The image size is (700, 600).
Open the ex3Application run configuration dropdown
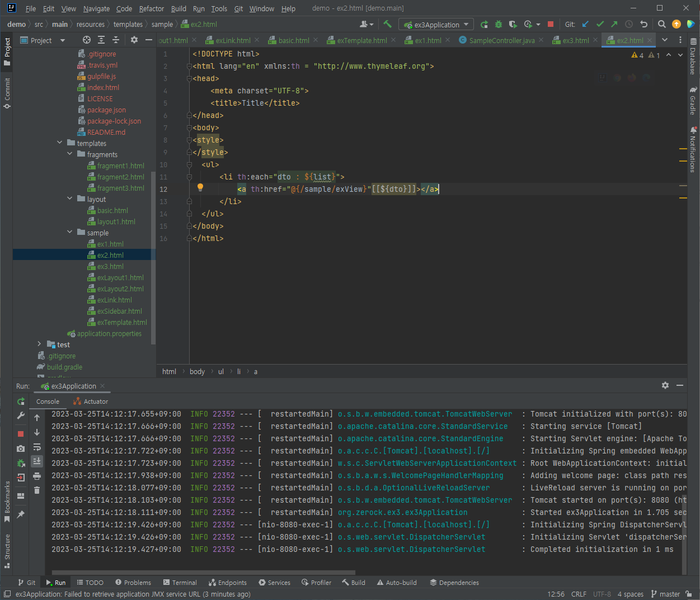436,25
